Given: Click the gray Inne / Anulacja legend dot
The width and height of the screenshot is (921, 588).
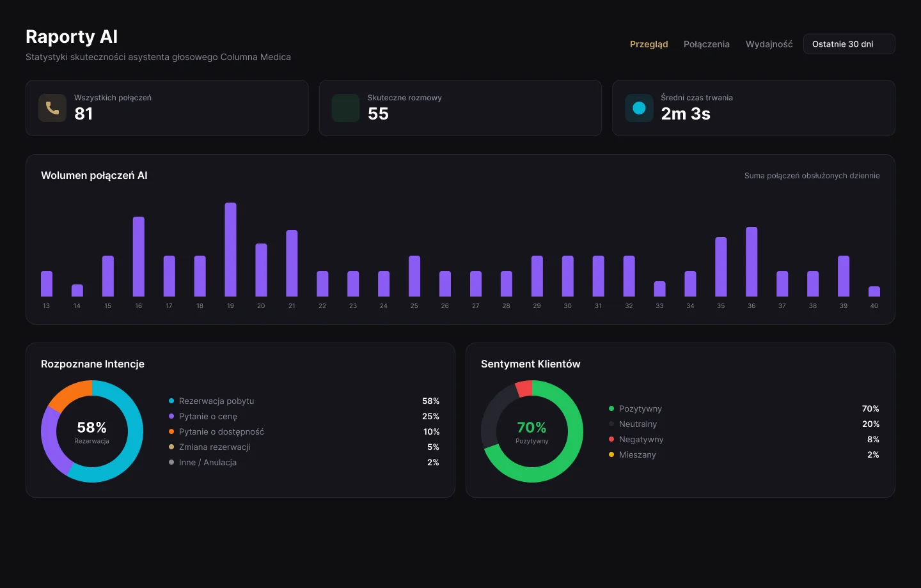Looking at the screenshot, I should pyautogui.click(x=171, y=462).
